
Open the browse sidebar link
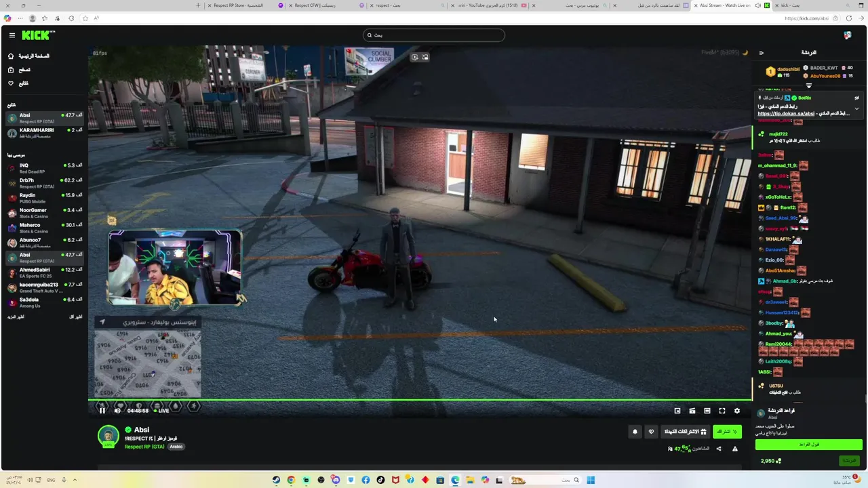tap(19, 70)
